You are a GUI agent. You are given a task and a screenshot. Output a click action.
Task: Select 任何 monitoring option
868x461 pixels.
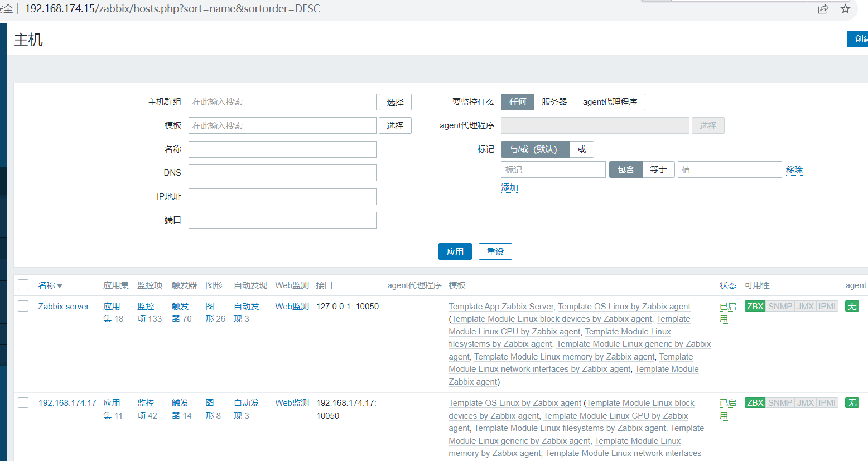pos(518,102)
